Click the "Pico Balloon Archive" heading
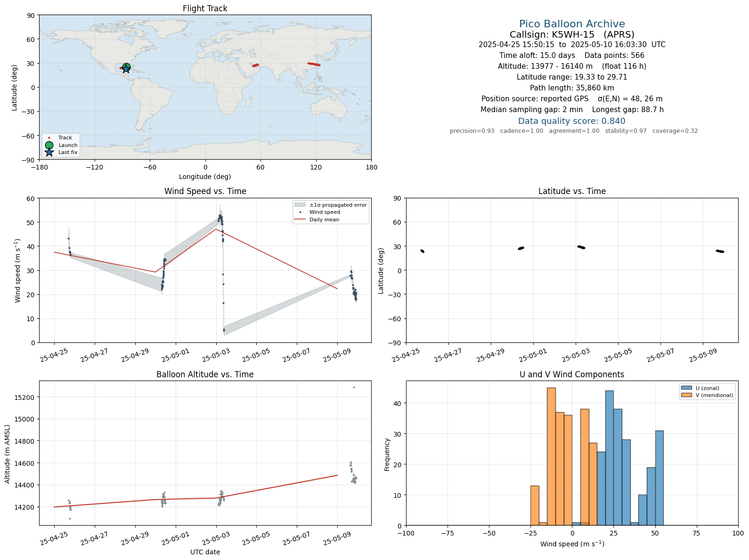The image size is (749, 560). tap(572, 24)
